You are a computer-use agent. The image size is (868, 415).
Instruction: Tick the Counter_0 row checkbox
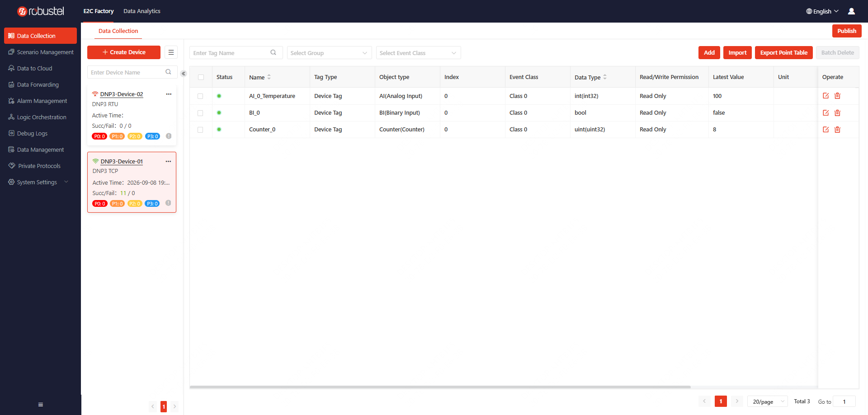click(200, 130)
